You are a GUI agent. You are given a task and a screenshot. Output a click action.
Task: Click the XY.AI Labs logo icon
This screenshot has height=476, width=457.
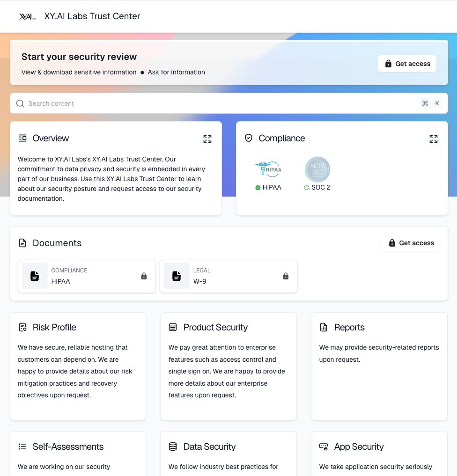point(27,16)
